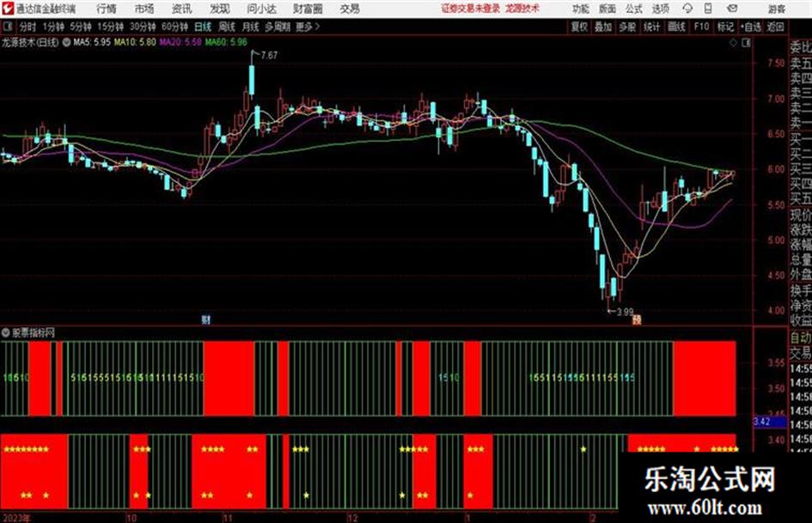Switch to the 30分钟 period tab
This screenshot has width=812, height=523.
point(143,27)
